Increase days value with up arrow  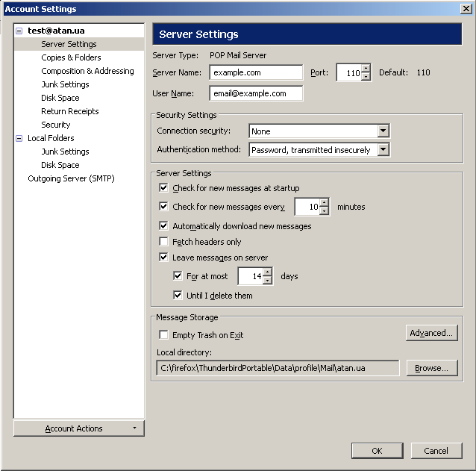[x=267, y=272]
